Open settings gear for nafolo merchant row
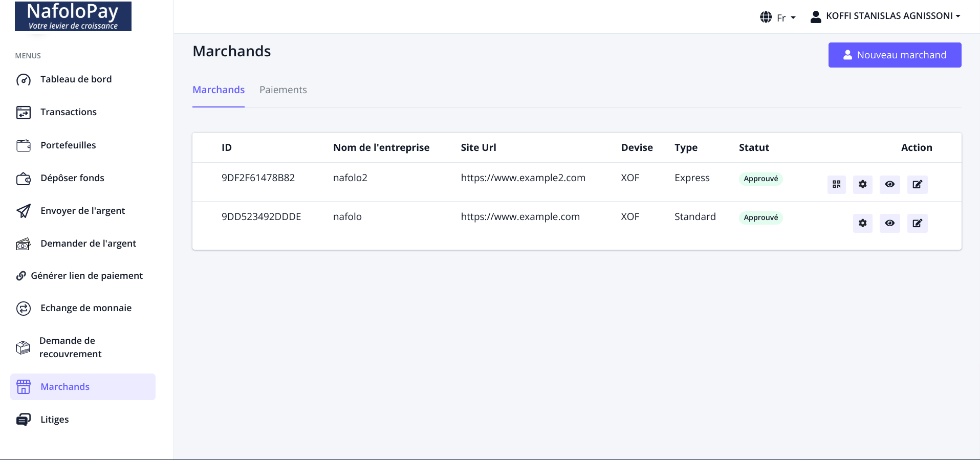This screenshot has height=460, width=980. (x=863, y=223)
